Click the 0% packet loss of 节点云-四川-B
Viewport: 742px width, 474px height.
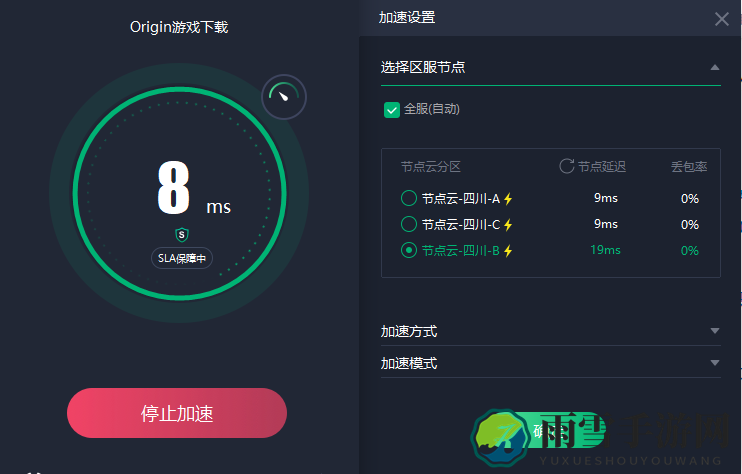(x=689, y=251)
